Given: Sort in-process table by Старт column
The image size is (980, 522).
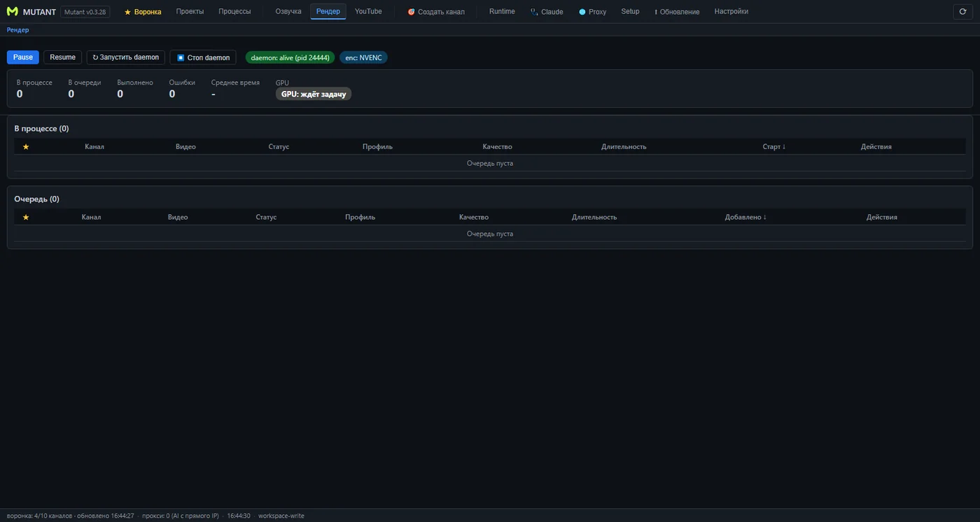Looking at the screenshot, I should [x=774, y=147].
